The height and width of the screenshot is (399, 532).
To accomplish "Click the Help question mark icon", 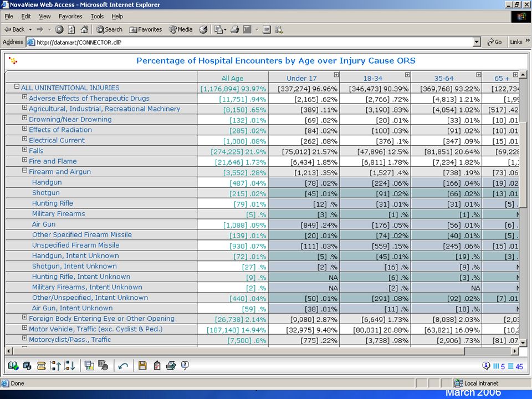I will pyautogui.click(x=185, y=365).
